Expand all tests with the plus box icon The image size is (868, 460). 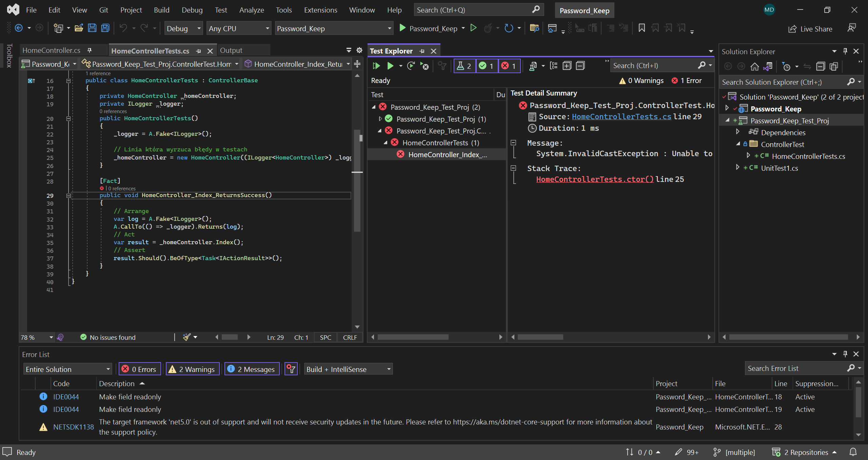(567, 66)
